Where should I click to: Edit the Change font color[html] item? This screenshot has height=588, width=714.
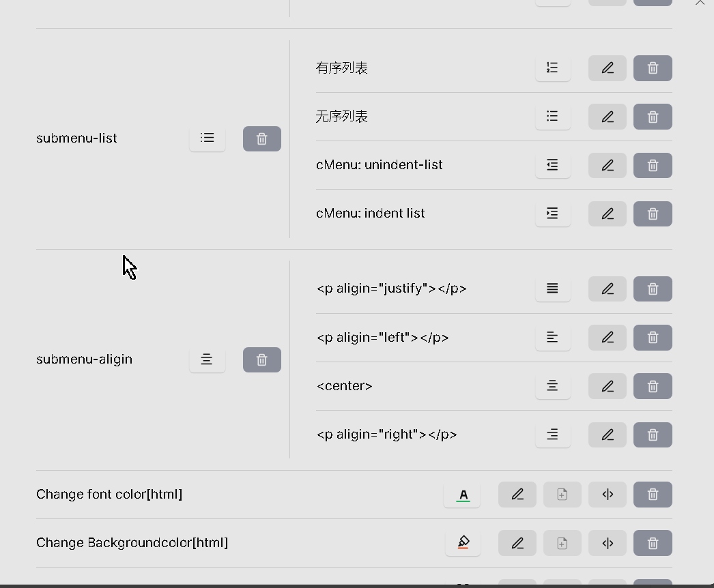[x=517, y=495]
